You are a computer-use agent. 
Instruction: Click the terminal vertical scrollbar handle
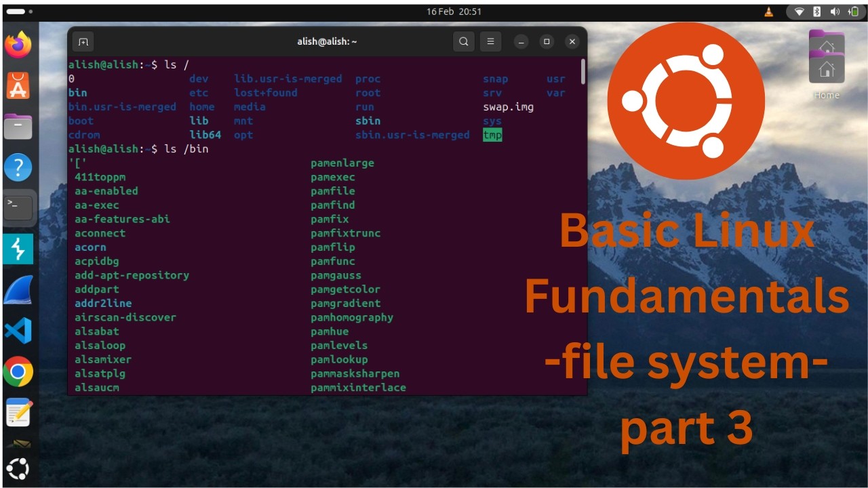tap(583, 71)
